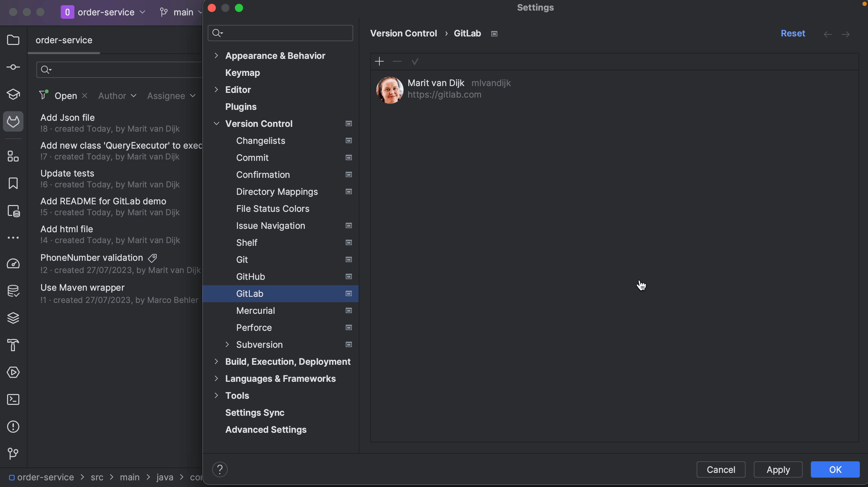Viewport: 868px width, 487px height.
Task: Open the Database tool window icon
Action: [13, 291]
